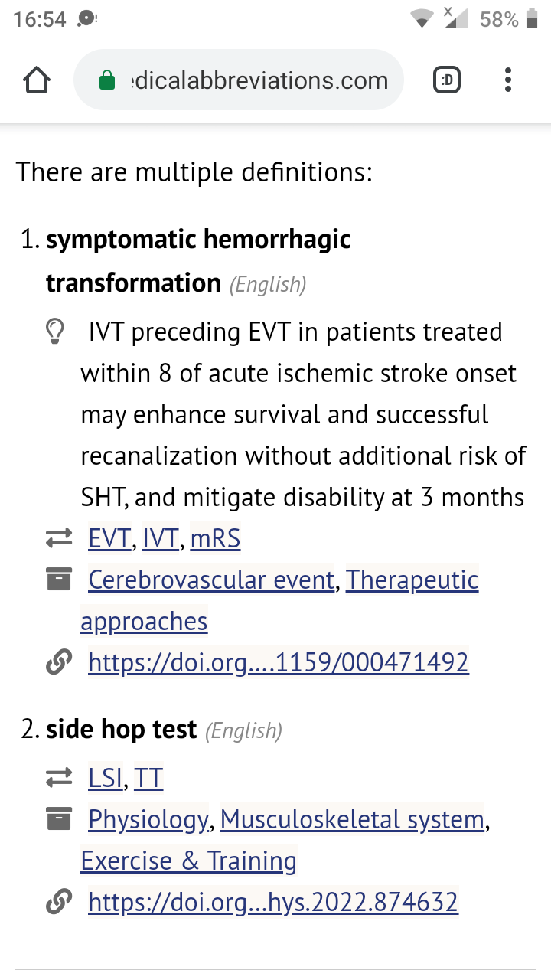Follow the doi.org 1159/000471492 link
Image resolution: width=551 pixels, height=980 pixels.
pos(279,662)
